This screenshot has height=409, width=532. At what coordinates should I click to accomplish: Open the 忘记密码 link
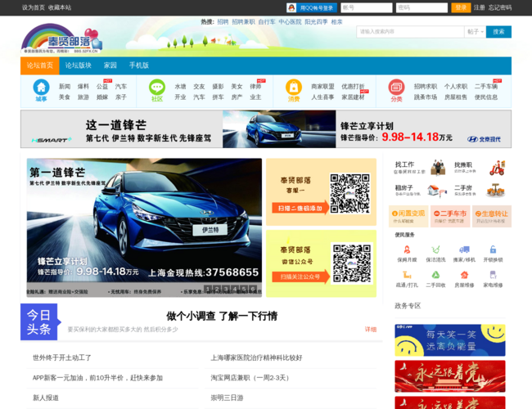[500, 7]
